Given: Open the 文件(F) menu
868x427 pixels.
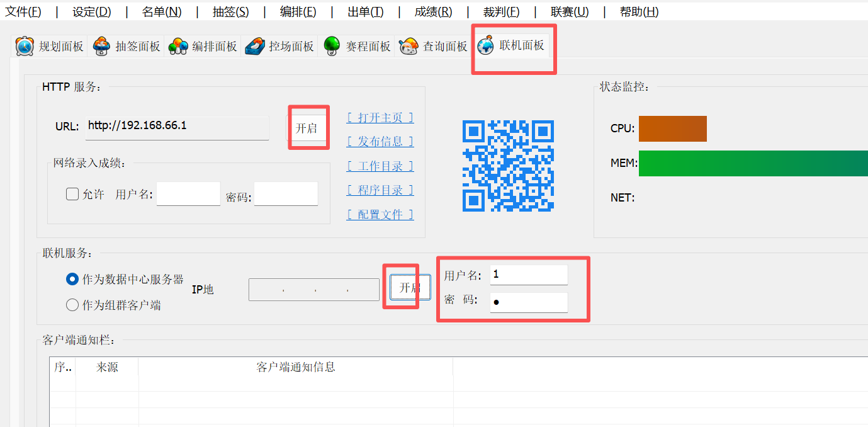Looking at the screenshot, I should (23, 11).
